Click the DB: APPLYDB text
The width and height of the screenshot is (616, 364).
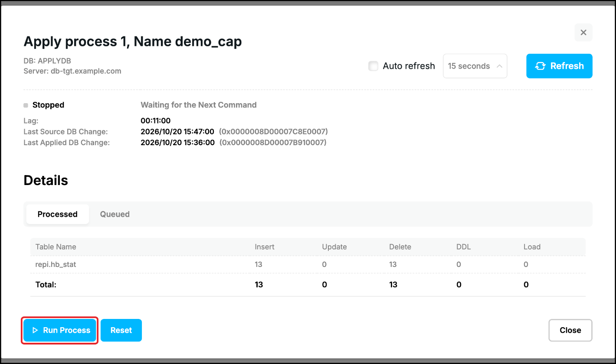click(x=47, y=61)
